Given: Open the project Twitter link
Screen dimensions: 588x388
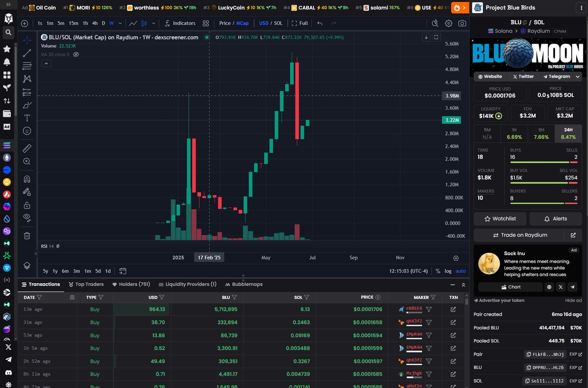Looking at the screenshot, I should pyautogui.click(x=523, y=76).
